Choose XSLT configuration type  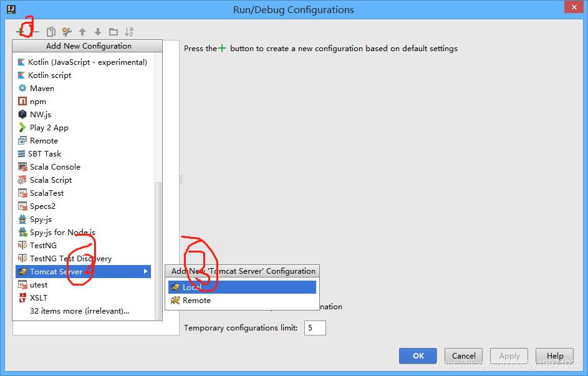coord(84,298)
